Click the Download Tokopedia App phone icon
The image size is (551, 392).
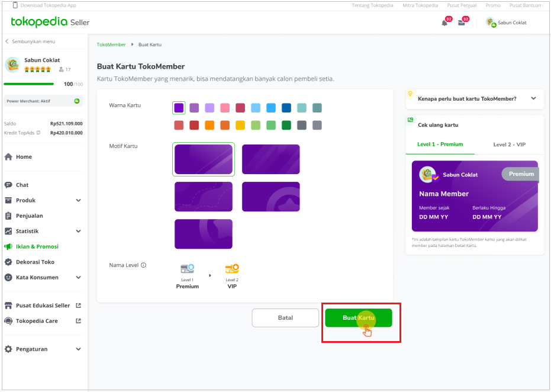point(15,5)
